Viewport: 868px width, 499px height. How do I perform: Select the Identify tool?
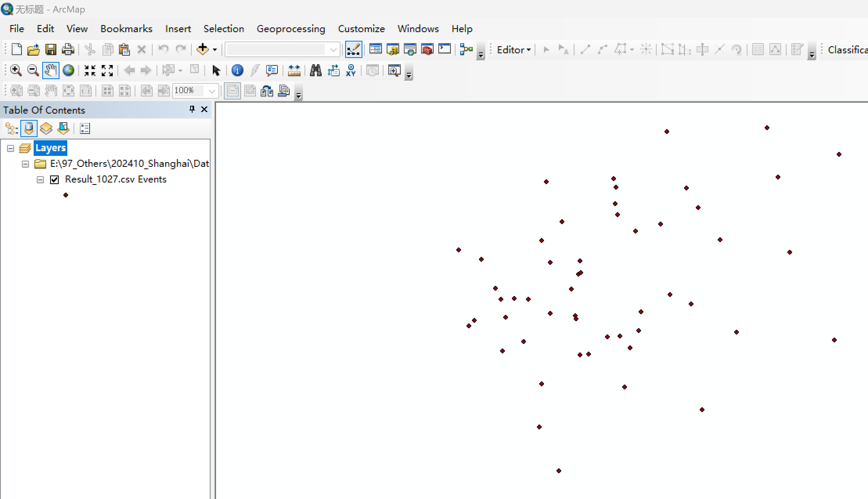(237, 71)
